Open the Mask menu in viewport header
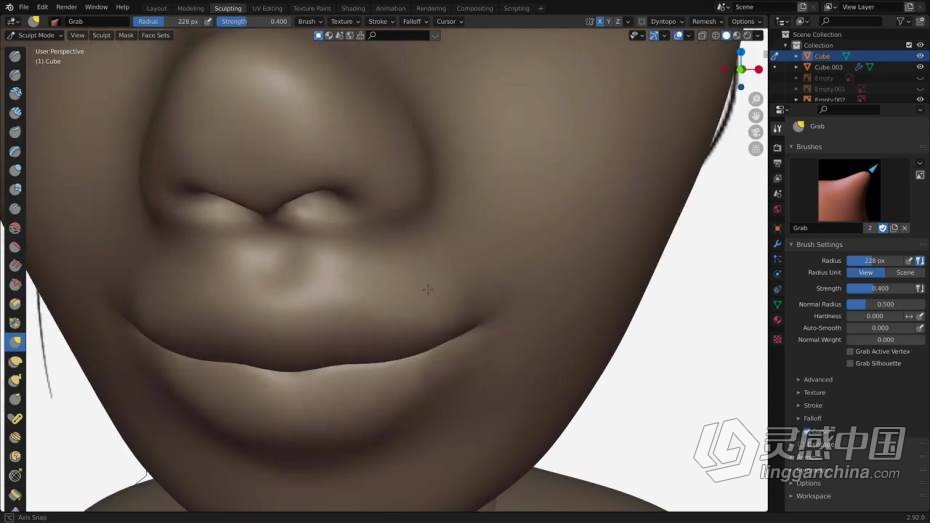The height and width of the screenshot is (523, 930). click(126, 36)
